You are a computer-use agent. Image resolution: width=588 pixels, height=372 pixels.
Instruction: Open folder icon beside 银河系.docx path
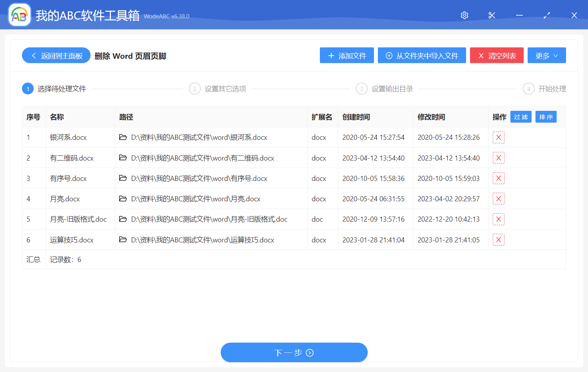click(123, 137)
